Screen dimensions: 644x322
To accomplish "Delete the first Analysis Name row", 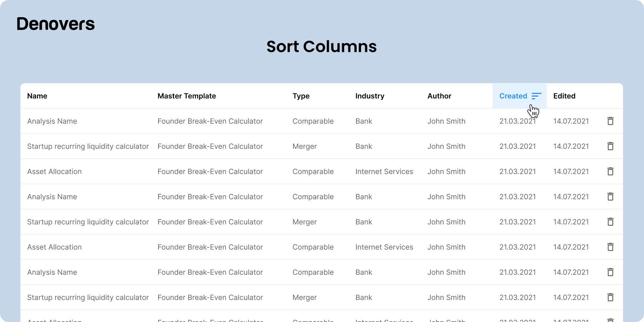I will (x=610, y=121).
